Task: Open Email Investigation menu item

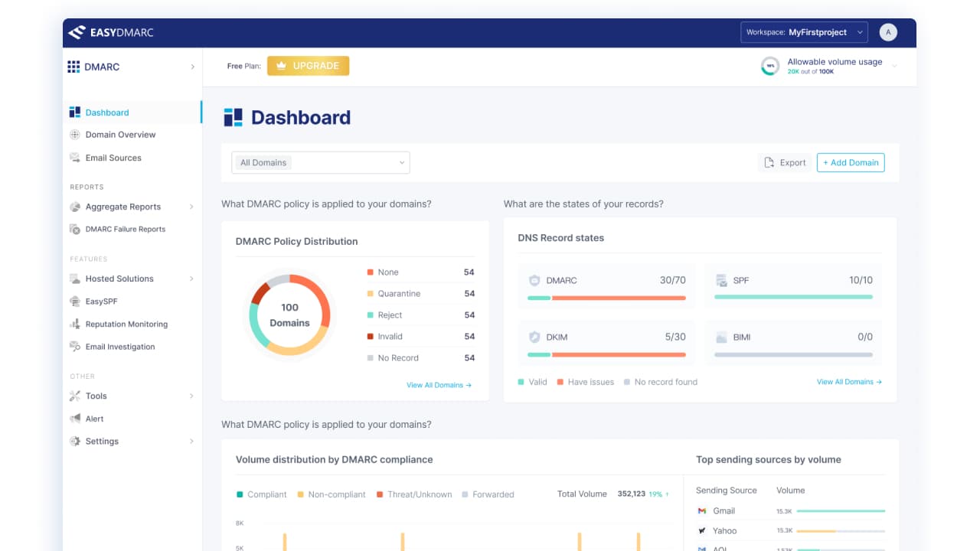Action: point(120,347)
